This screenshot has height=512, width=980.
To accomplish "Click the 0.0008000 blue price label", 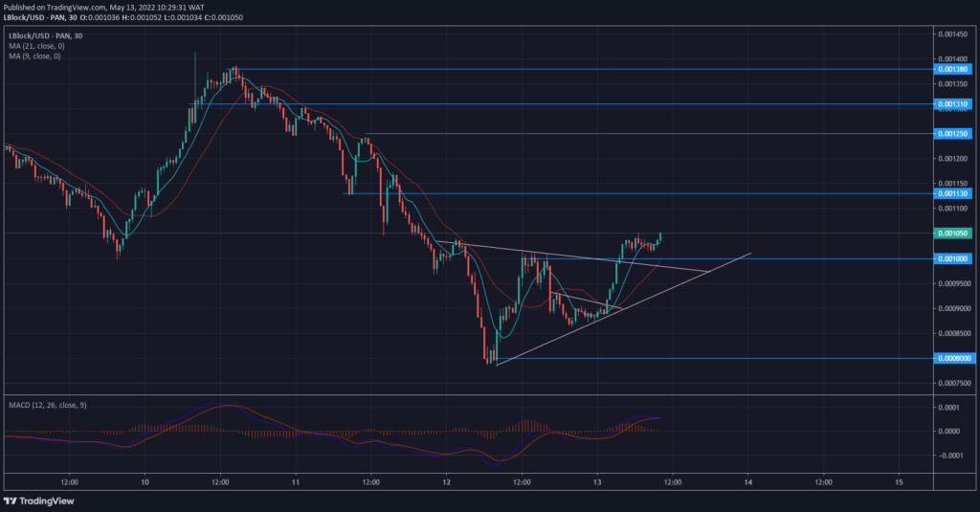I will pos(954,358).
